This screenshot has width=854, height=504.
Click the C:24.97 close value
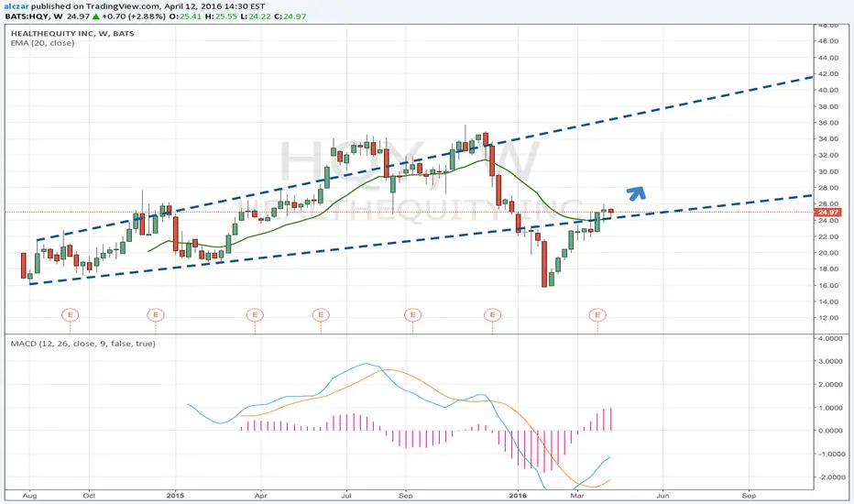tap(290, 16)
